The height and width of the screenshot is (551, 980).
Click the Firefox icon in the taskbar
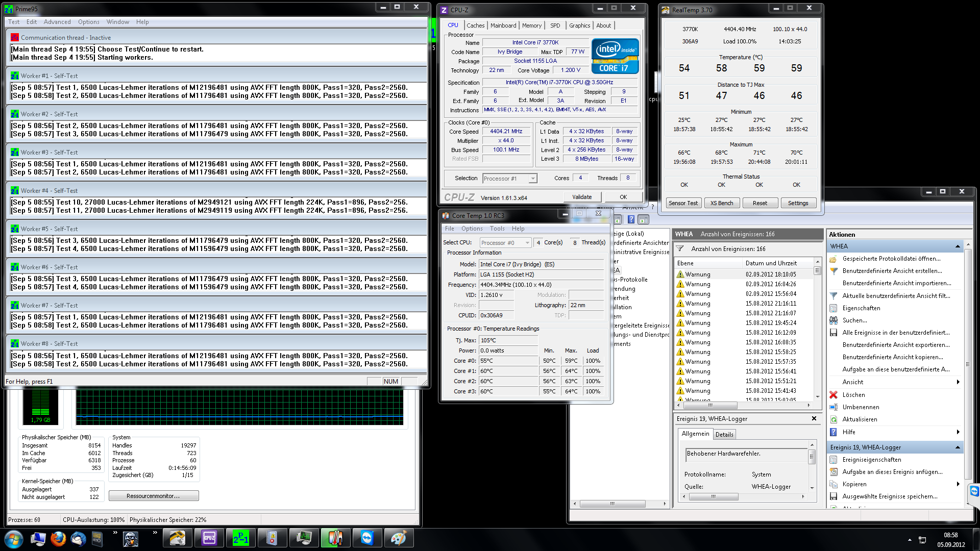(58, 538)
